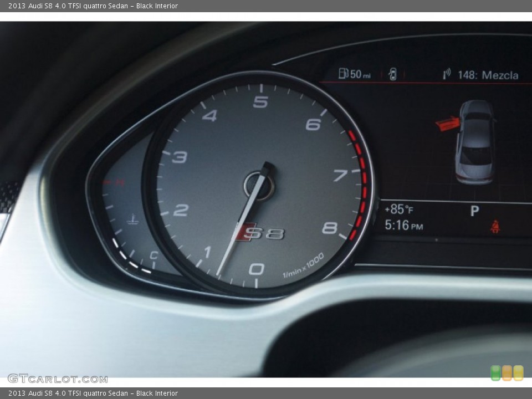Click the red open door indicator
Image resolution: width=532 pixels, height=399 pixels.
pos(447,124)
